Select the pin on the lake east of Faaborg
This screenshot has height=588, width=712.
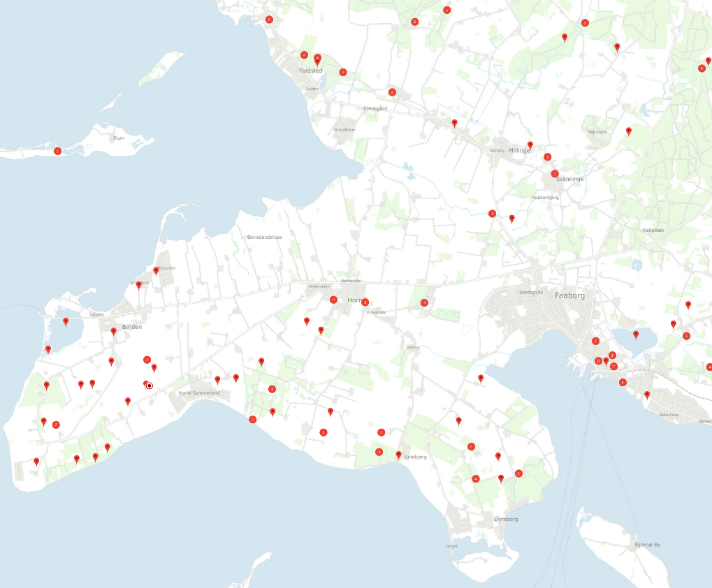point(636,335)
